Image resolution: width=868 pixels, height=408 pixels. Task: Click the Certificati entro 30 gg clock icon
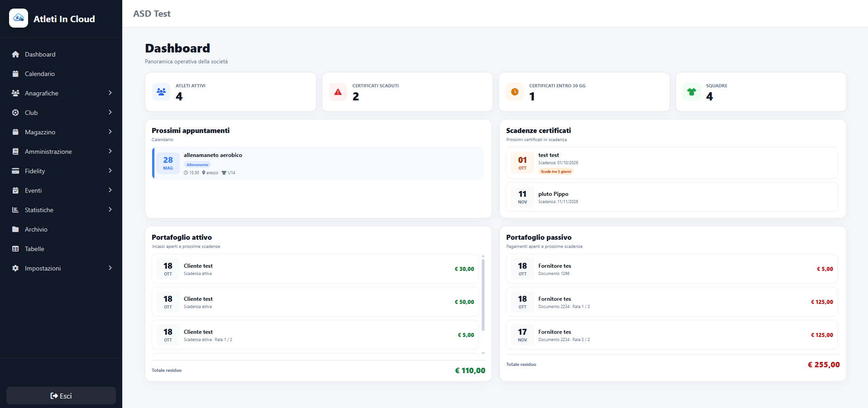(x=515, y=92)
